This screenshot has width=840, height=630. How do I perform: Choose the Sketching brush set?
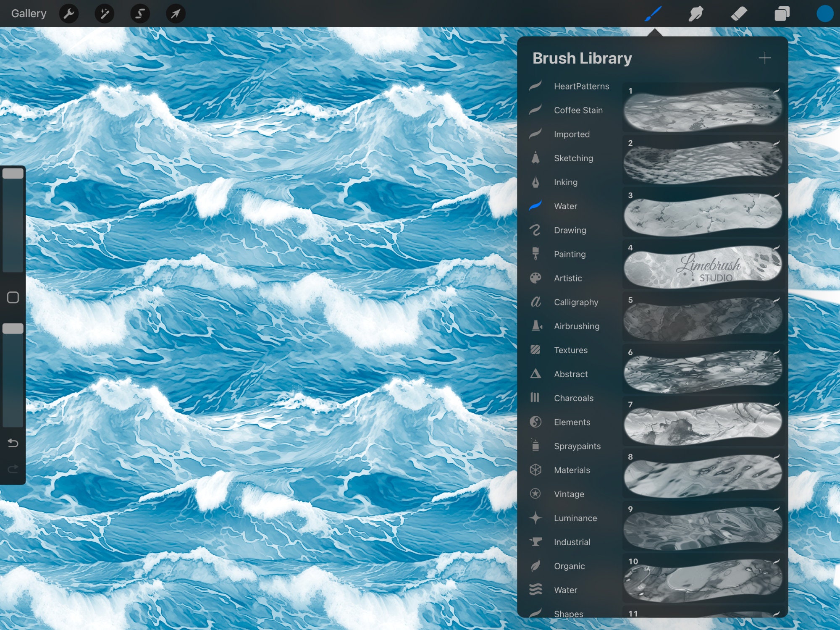click(x=573, y=158)
